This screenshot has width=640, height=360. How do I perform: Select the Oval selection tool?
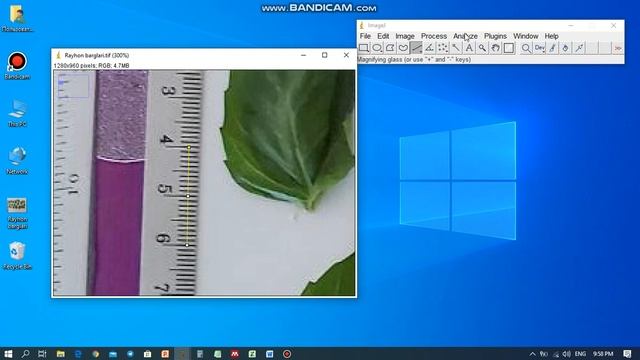(377, 48)
